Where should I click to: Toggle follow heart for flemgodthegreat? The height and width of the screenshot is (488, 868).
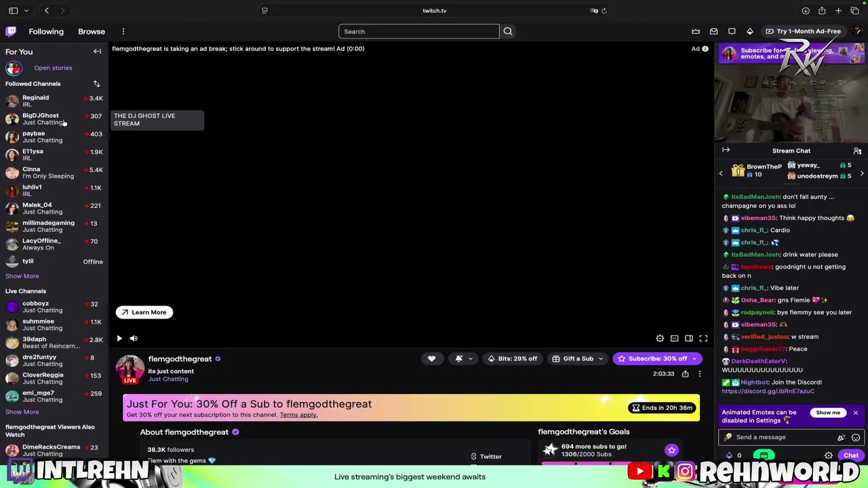click(431, 359)
